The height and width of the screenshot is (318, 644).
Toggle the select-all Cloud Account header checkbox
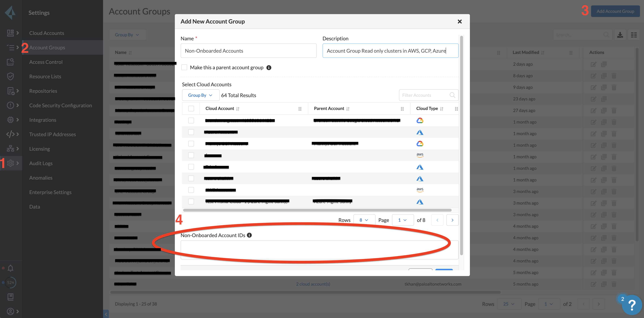[x=191, y=109]
